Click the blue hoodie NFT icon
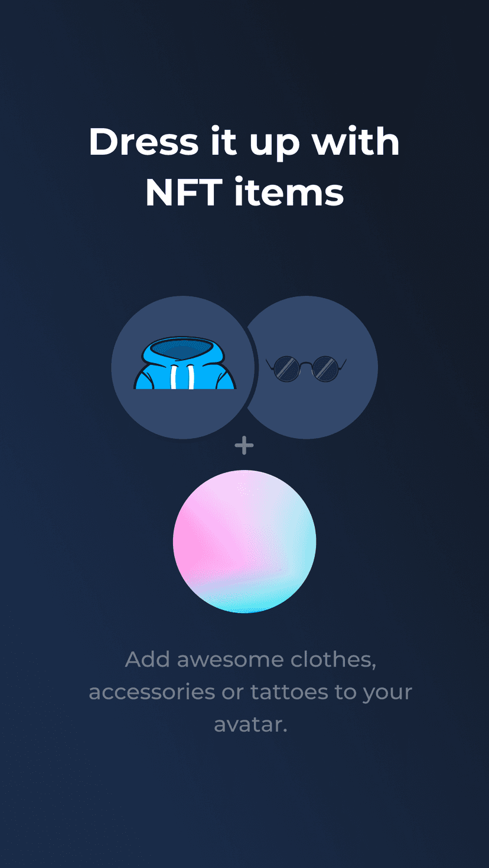This screenshot has height=868, width=489. point(185,363)
